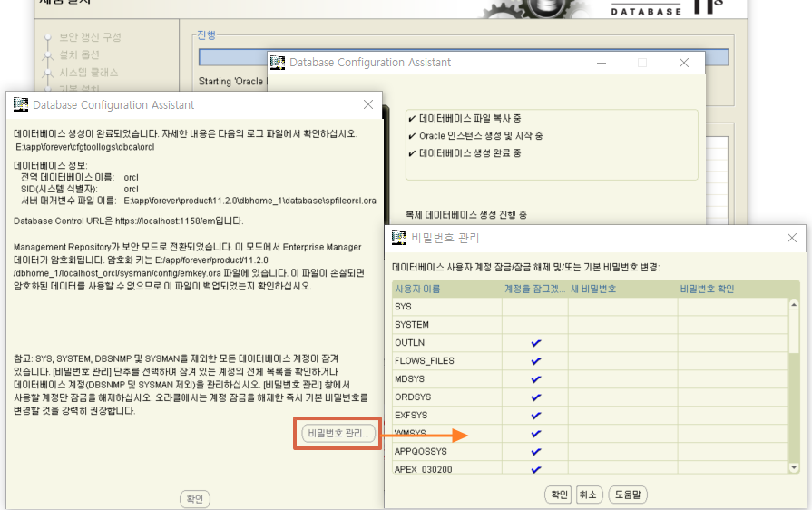Click the user list vertical scrollbar thumb
The image size is (812, 510).
(x=794, y=331)
